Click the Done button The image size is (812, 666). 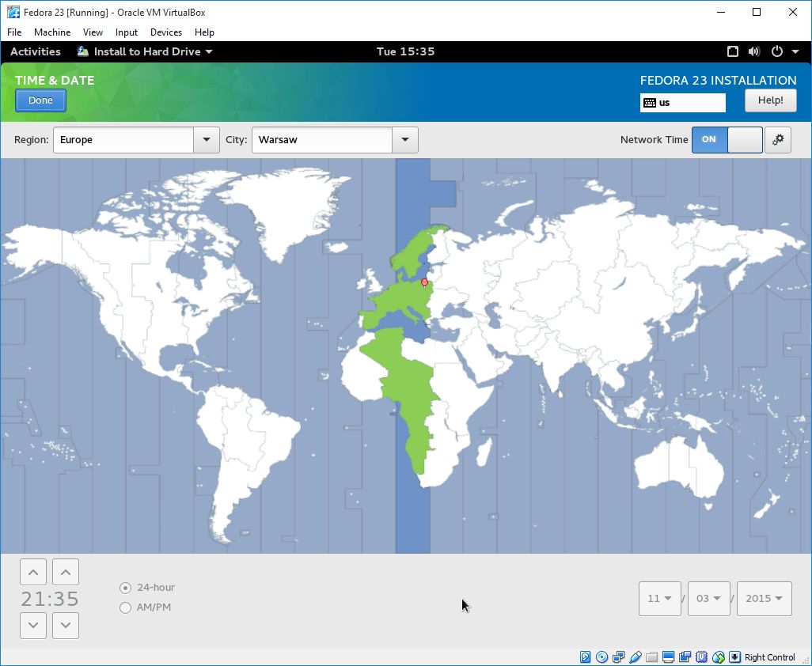(40, 100)
